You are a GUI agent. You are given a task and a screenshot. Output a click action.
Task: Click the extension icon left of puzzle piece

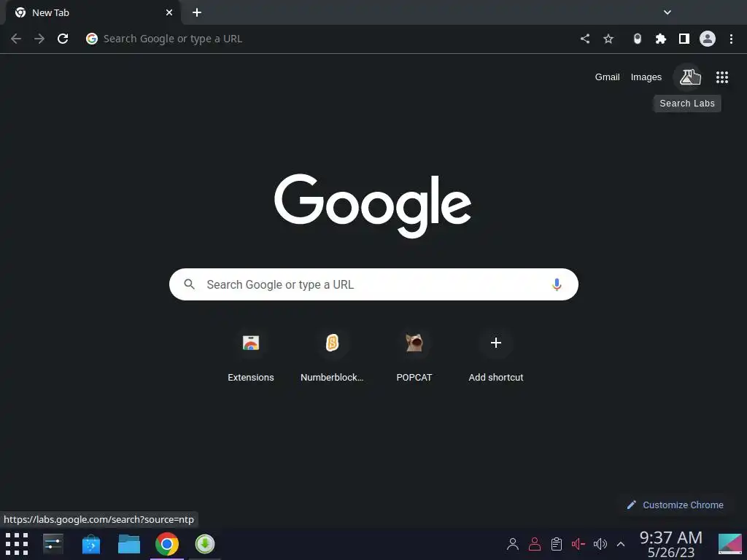pos(637,39)
